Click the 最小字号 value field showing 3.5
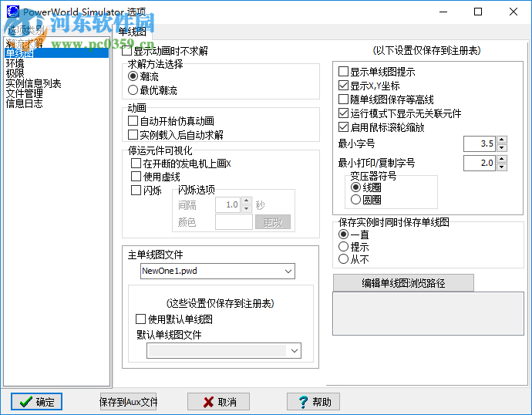The width and height of the screenshot is (532, 415). pos(480,143)
